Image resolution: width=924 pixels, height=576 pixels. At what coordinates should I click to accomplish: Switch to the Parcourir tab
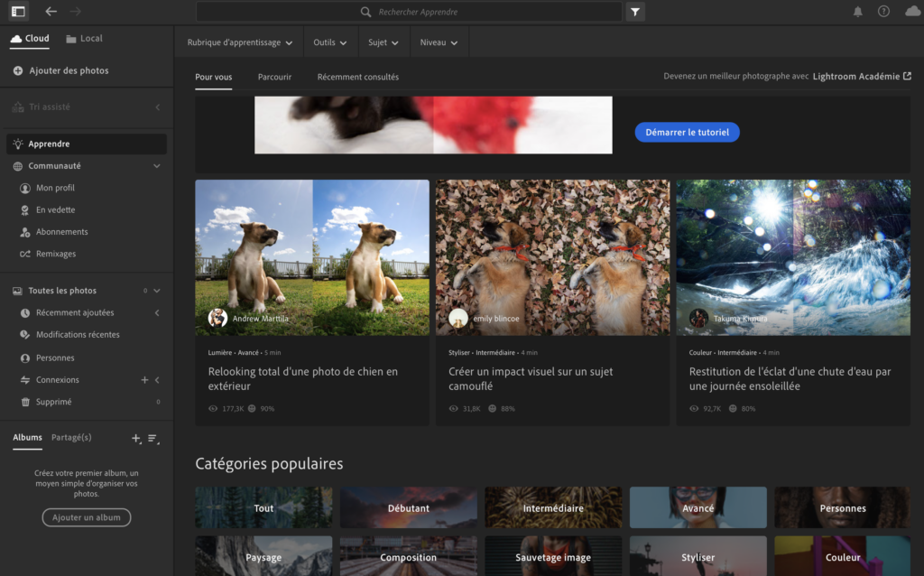click(x=274, y=78)
